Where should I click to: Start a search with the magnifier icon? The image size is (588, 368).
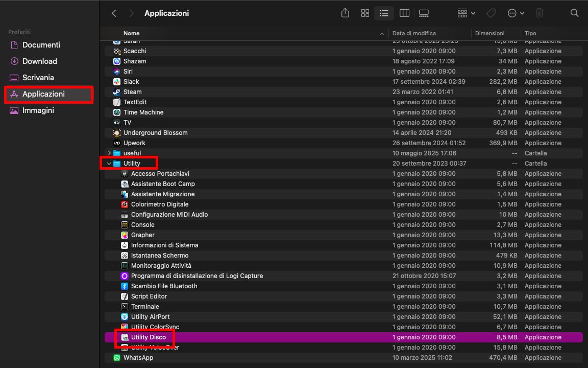click(574, 13)
